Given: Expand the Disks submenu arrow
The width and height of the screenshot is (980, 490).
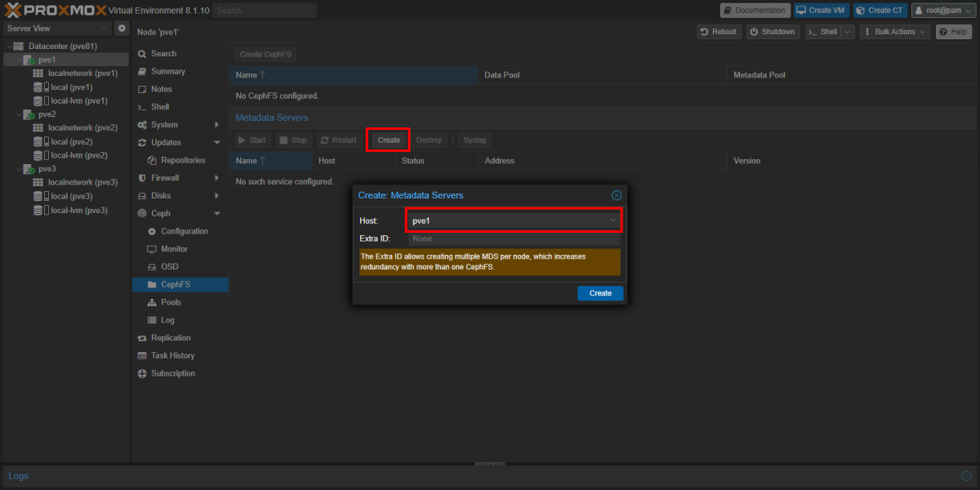Looking at the screenshot, I should pyautogui.click(x=217, y=196).
